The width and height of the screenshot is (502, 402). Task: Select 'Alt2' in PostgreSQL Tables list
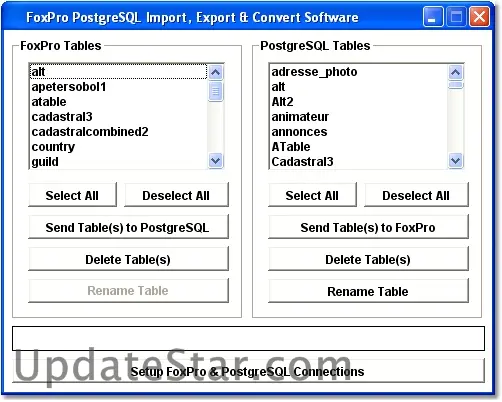(x=358, y=102)
